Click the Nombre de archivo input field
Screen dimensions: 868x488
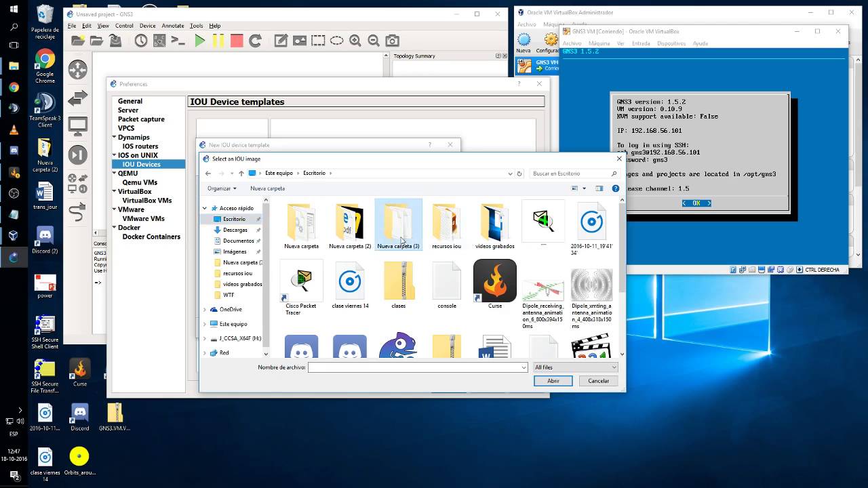[x=418, y=367]
